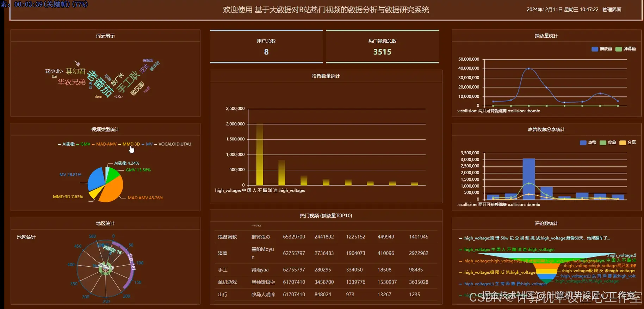This screenshot has width=644, height=309.
Task: Toggle the 弹幕量 legend series
Action: tap(626, 49)
